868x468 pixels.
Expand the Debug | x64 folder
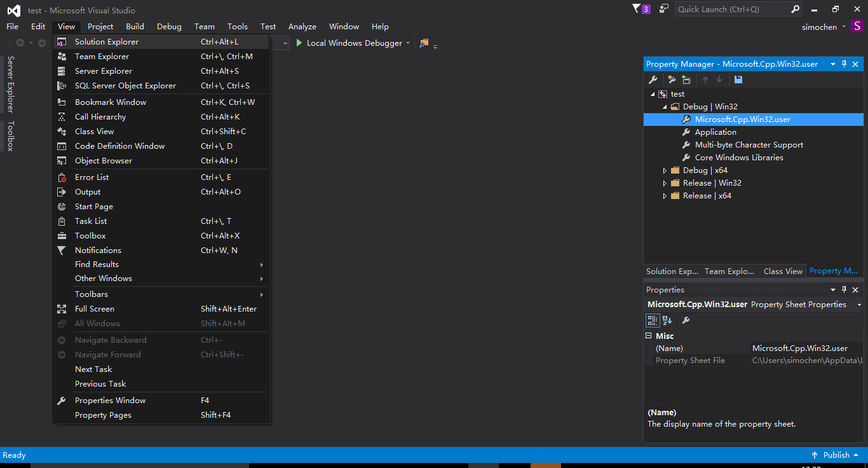665,170
